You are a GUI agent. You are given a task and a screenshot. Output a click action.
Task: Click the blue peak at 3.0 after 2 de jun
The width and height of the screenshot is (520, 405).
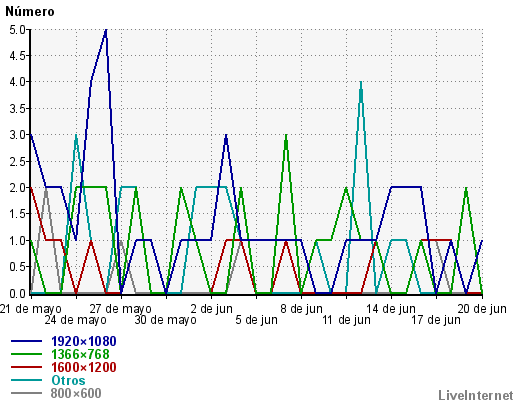[226, 135]
